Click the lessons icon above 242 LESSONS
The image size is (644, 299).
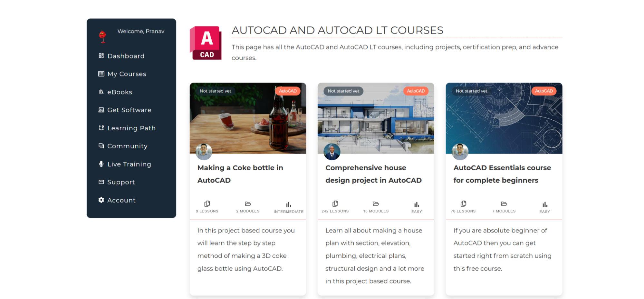[335, 204]
